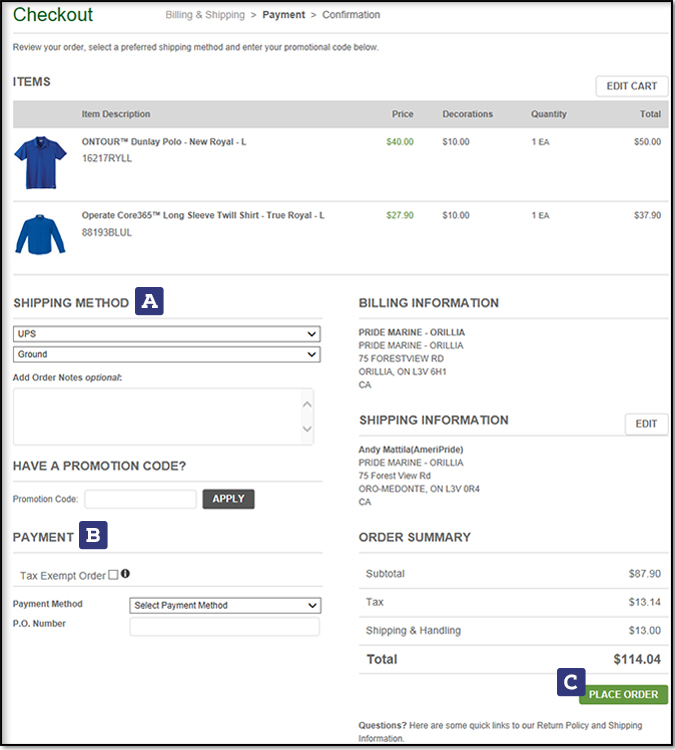Expand the UPS shipping carrier dropdown

point(166,334)
